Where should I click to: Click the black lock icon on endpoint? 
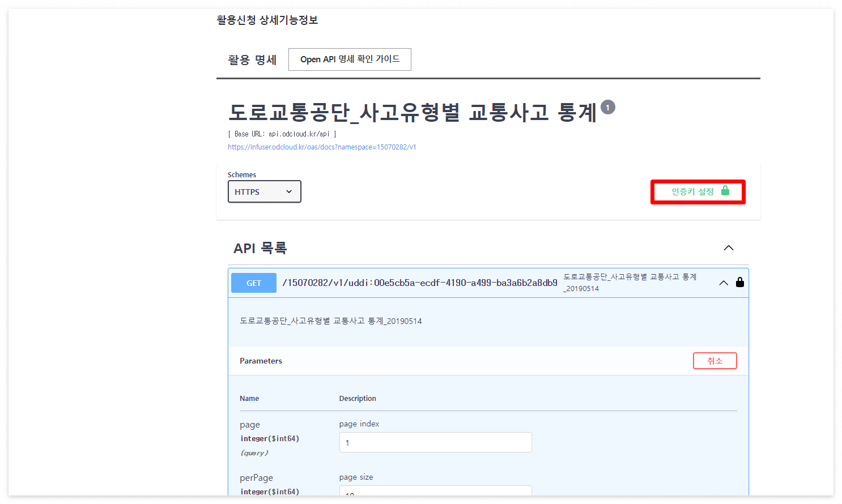(740, 282)
